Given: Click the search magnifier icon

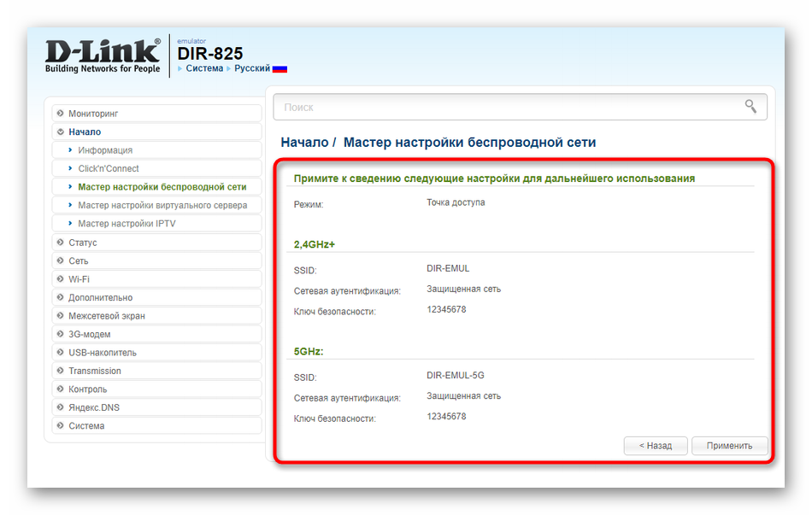Looking at the screenshot, I should pyautogui.click(x=750, y=107).
